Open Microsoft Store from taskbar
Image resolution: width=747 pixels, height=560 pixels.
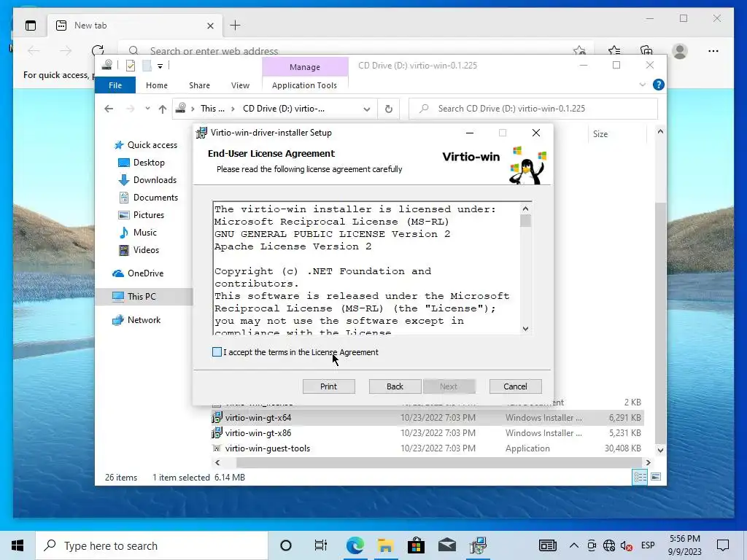click(416, 545)
